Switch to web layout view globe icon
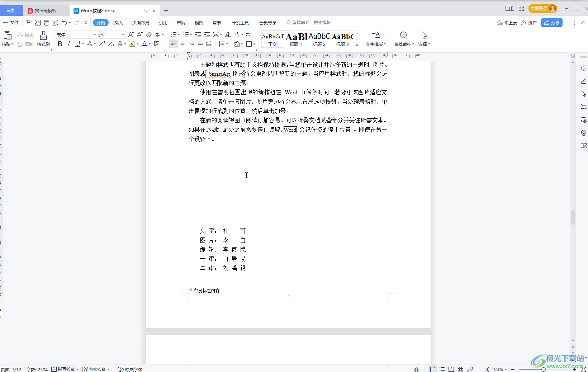Image resolution: width=588 pixels, height=372 pixels. click(460, 369)
